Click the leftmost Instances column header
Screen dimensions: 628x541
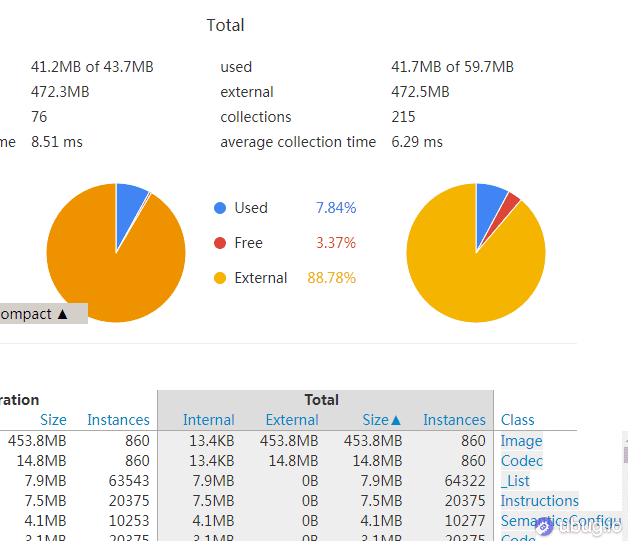pos(118,420)
